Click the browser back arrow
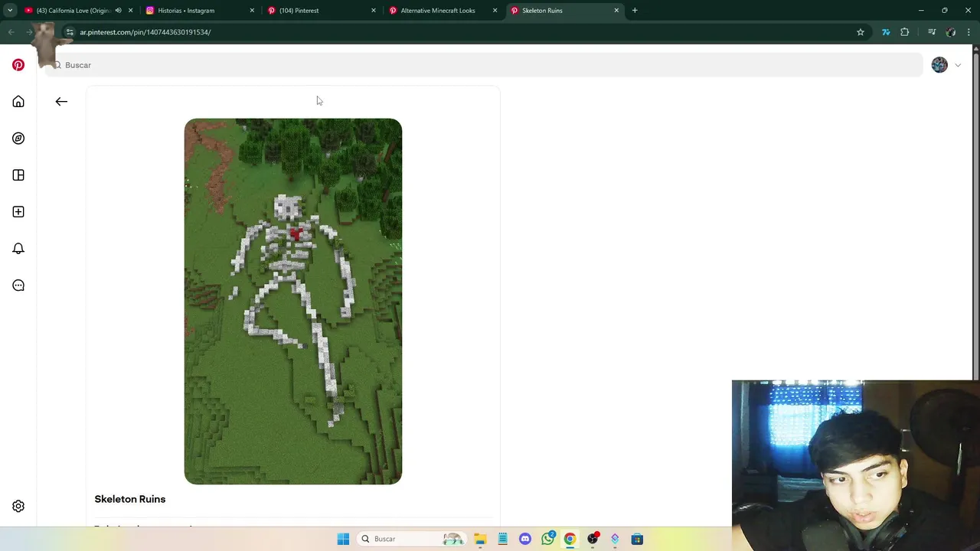Viewport: 980px width, 551px height. click(x=11, y=32)
